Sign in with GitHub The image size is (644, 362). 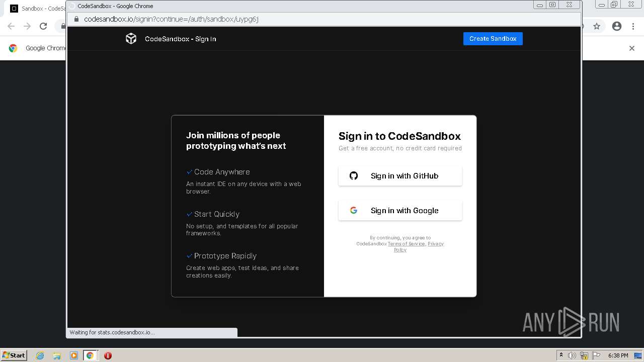tap(400, 176)
